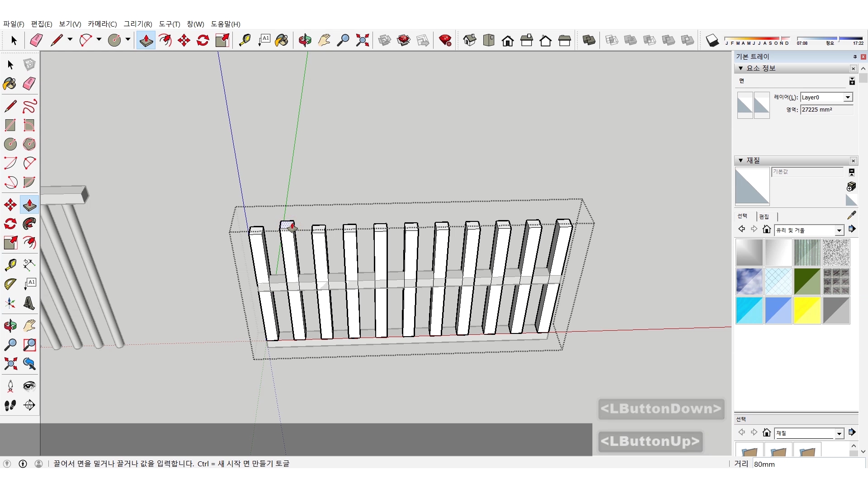Image resolution: width=868 pixels, height=488 pixels.
Task: Select the Eraser tool in top toolbar
Action: click(x=36, y=40)
